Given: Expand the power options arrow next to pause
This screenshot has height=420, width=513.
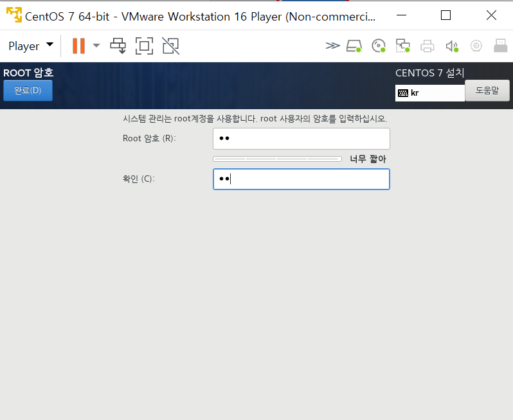Looking at the screenshot, I should coord(96,46).
